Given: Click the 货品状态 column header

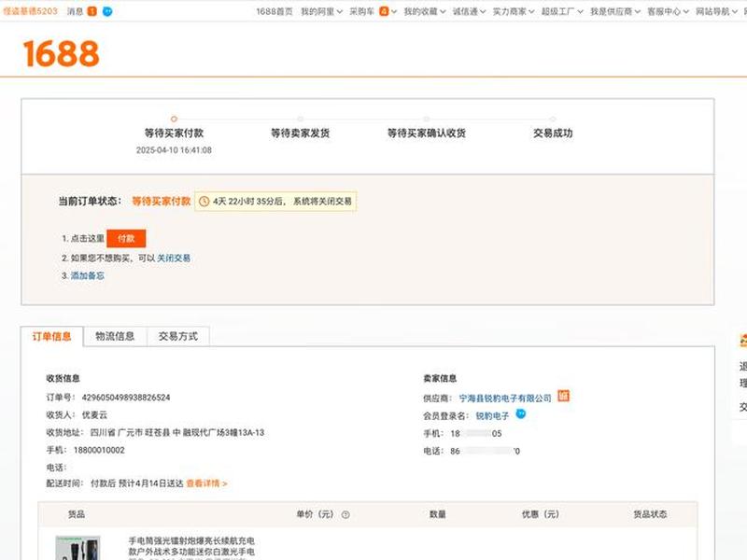Looking at the screenshot, I should [x=650, y=514].
